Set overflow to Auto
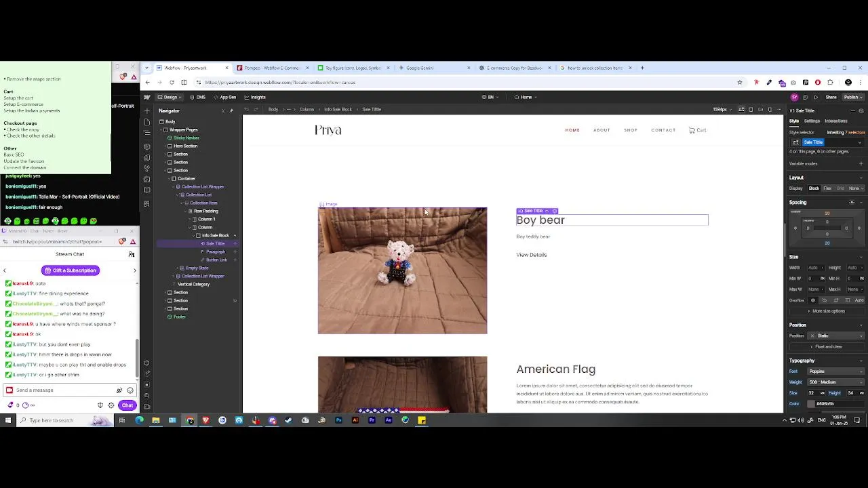This screenshot has height=488, width=868. (859, 300)
